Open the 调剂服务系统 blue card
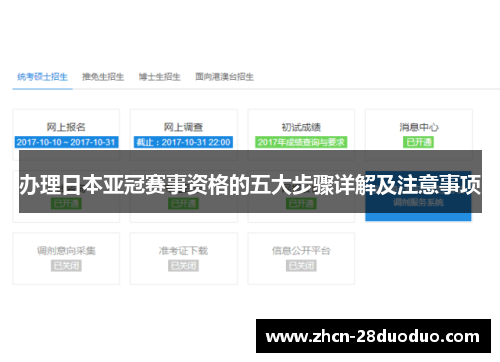 418,196
